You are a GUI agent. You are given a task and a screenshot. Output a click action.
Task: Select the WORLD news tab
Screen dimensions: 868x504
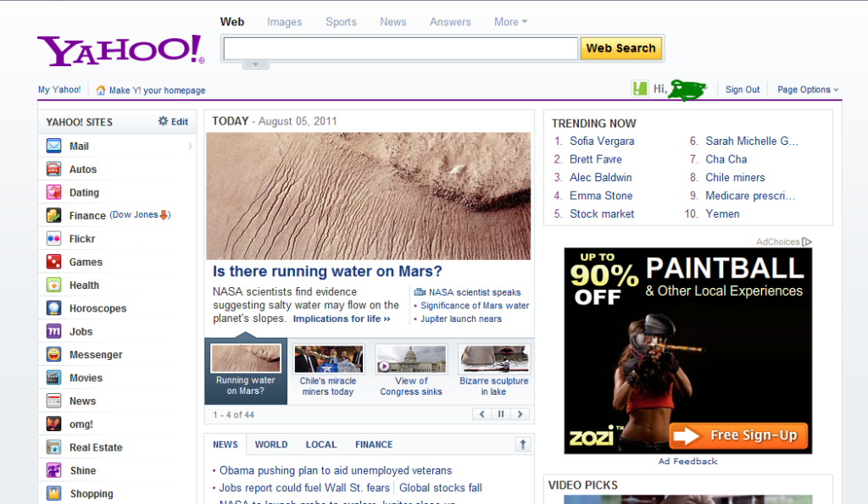tap(271, 445)
